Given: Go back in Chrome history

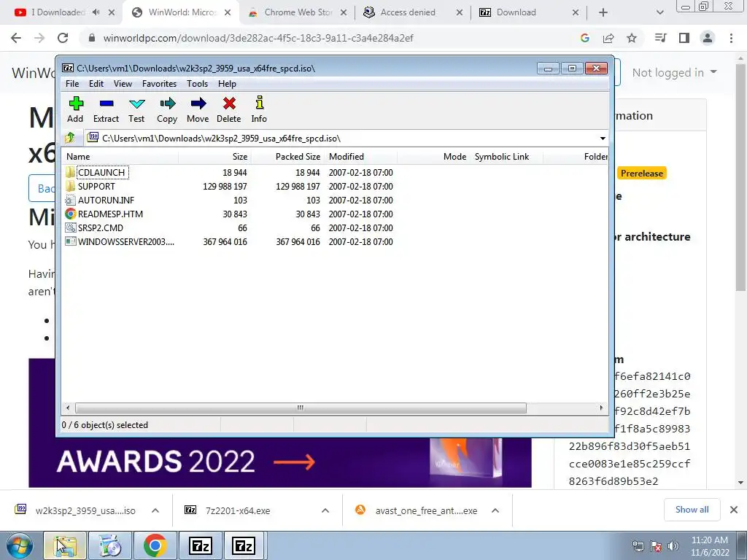Looking at the screenshot, I should (x=16, y=38).
